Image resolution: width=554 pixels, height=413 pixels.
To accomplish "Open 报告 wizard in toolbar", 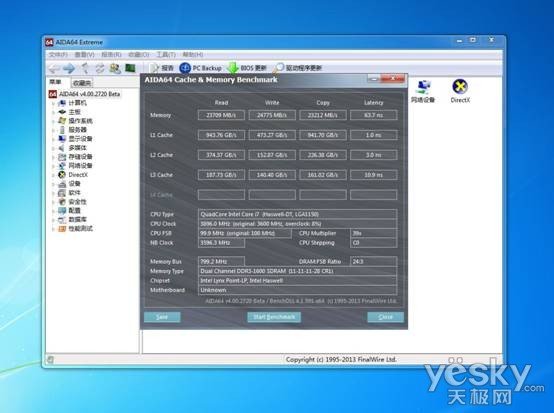I will coord(161,68).
